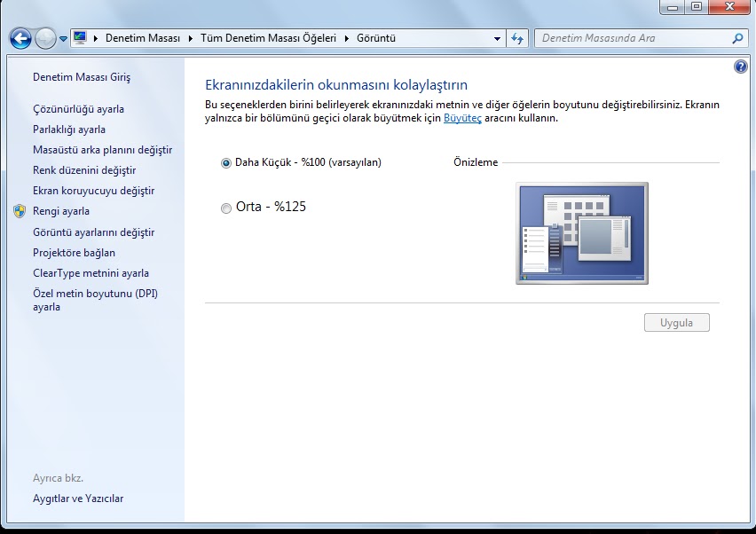Click the Ayrıca bkz. label

click(58, 478)
